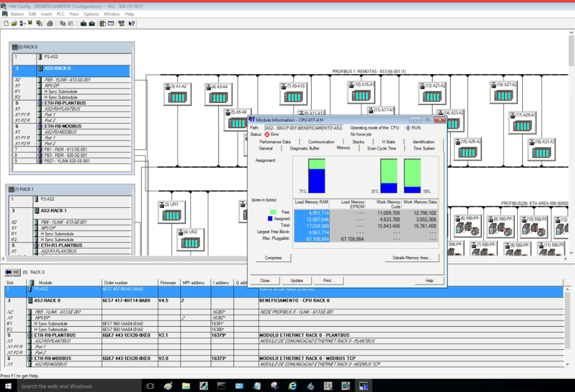Click the Path field in Module Information

(x=304, y=128)
